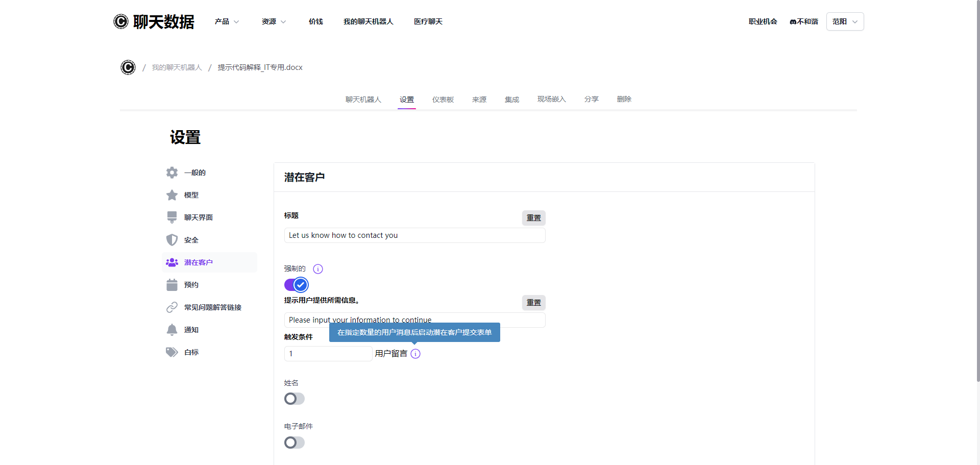Click the 触发条件 number input field
Image resolution: width=980 pixels, height=465 pixels.
point(328,354)
